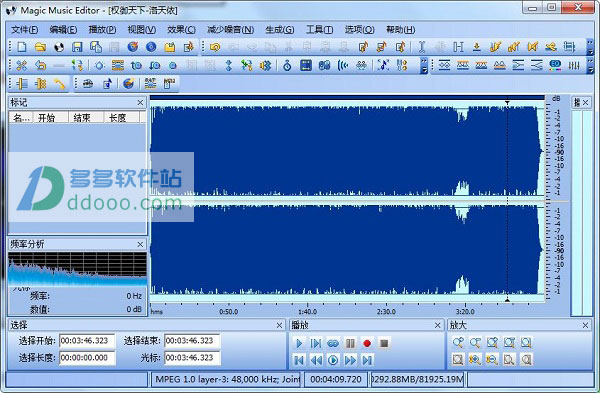
Task: Open the 选项(O) menu
Action: (x=359, y=29)
